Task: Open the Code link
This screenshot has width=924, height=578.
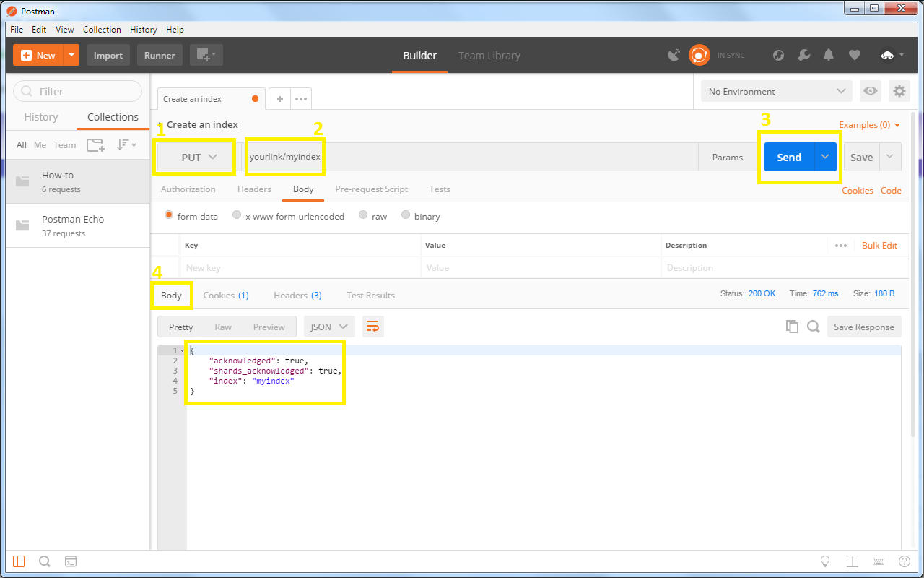Action: point(891,191)
